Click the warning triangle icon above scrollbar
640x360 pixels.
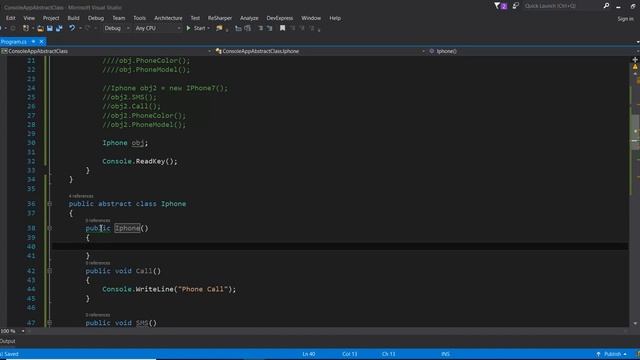(x=635, y=67)
